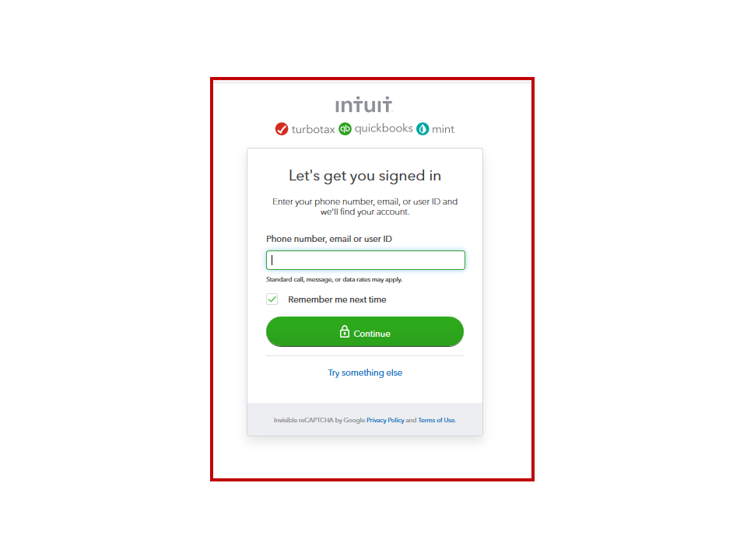
Task: Focus the phone, email or user ID field
Action: tap(366, 260)
